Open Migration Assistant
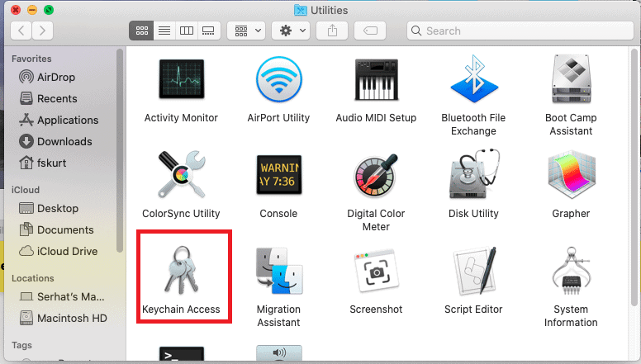The width and height of the screenshot is (641, 364). 279,271
